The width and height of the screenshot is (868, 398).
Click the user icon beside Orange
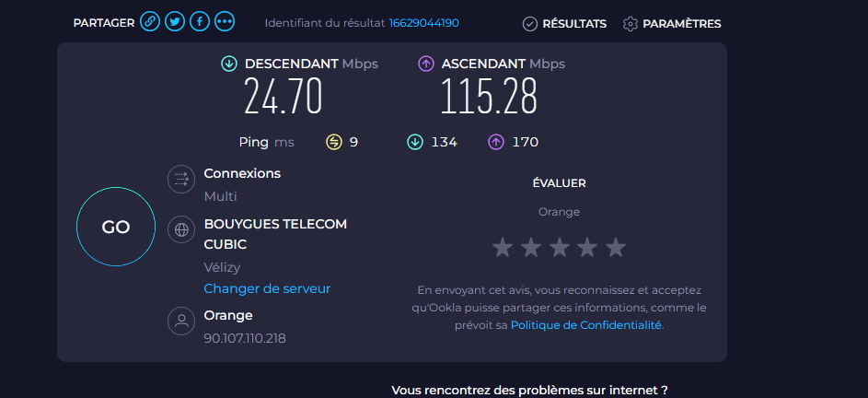(181, 321)
